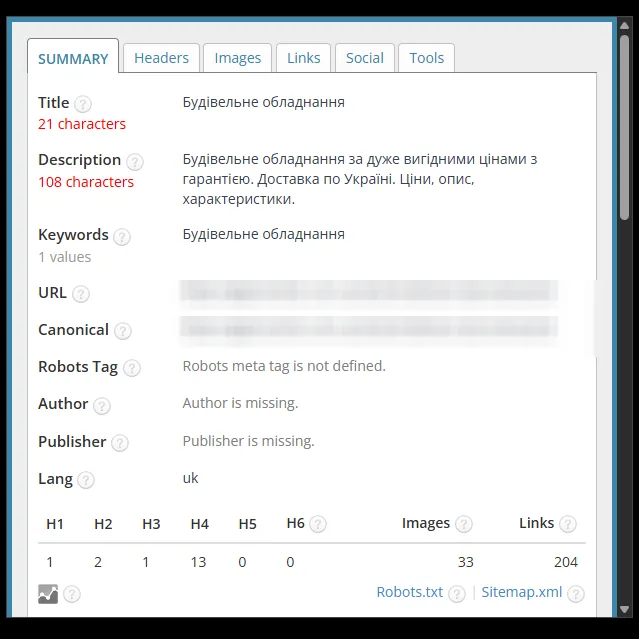Screen dimensions: 639x639
Task: Click scrollbar up arrow
Action: (x=624, y=26)
